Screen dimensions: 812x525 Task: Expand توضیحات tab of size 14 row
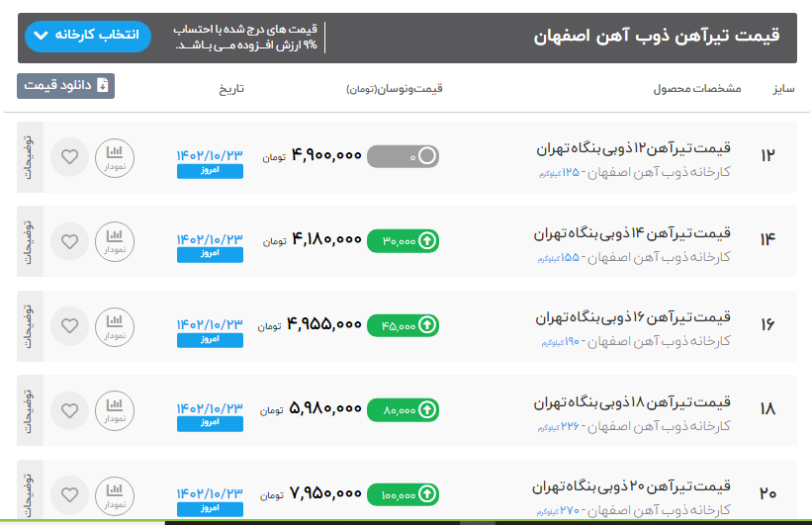point(30,240)
